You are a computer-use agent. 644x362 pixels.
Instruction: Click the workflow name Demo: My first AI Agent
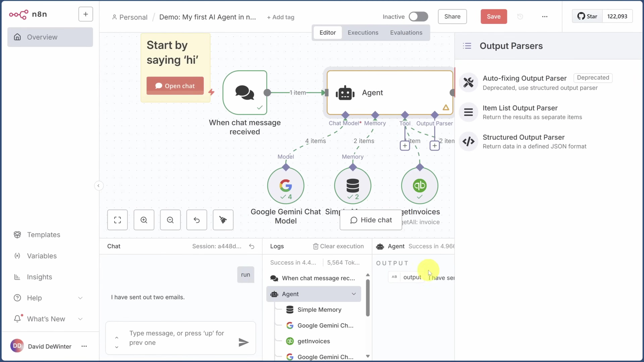point(207,17)
